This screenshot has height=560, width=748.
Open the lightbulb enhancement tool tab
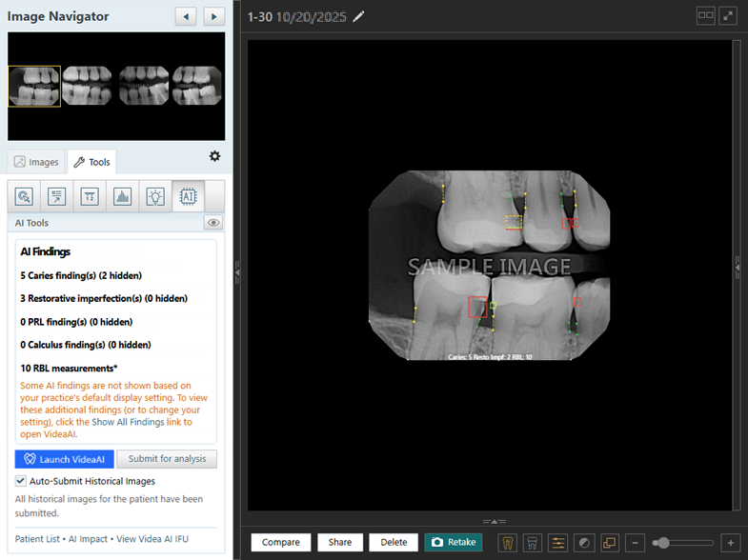click(x=154, y=196)
